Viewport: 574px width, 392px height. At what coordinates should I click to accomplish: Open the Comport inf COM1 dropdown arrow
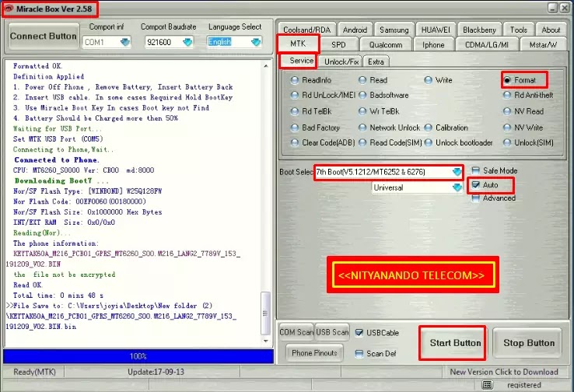[125, 42]
